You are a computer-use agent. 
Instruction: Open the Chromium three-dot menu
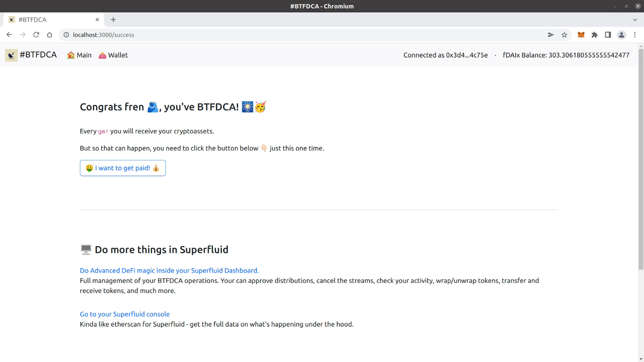(x=635, y=35)
